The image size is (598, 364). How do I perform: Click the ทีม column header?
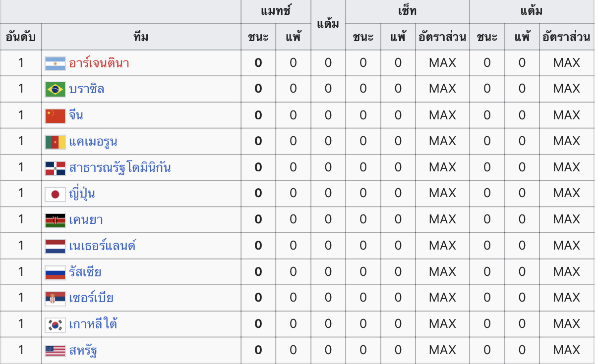coord(141,37)
